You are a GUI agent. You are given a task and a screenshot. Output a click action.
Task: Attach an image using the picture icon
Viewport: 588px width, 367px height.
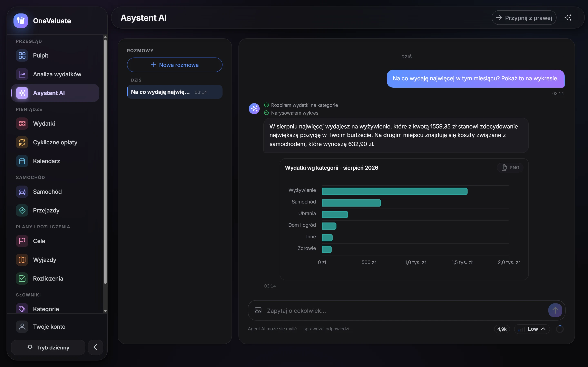click(258, 311)
